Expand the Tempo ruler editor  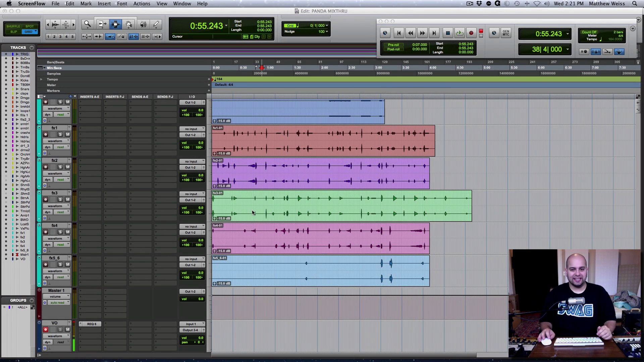[41, 79]
